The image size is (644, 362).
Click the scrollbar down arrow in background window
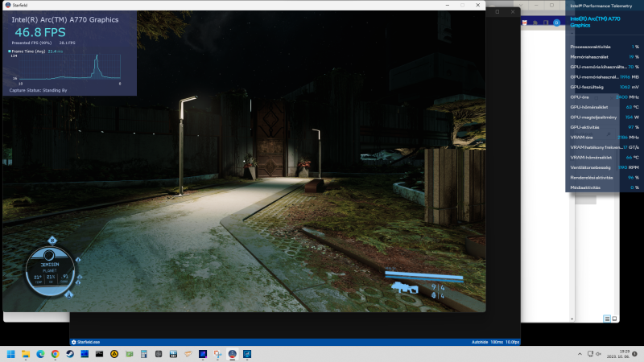click(x=572, y=319)
